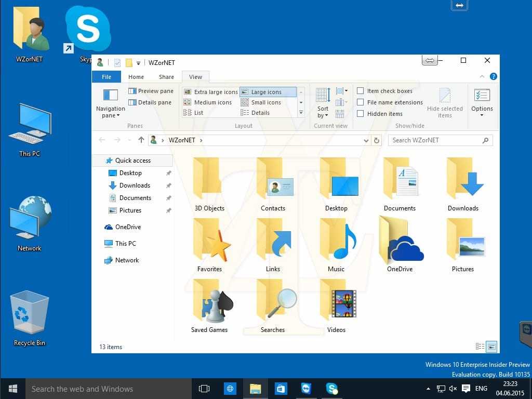This screenshot has width=532, height=399.
Task: Open folder Options in ribbon
Action: (x=482, y=102)
